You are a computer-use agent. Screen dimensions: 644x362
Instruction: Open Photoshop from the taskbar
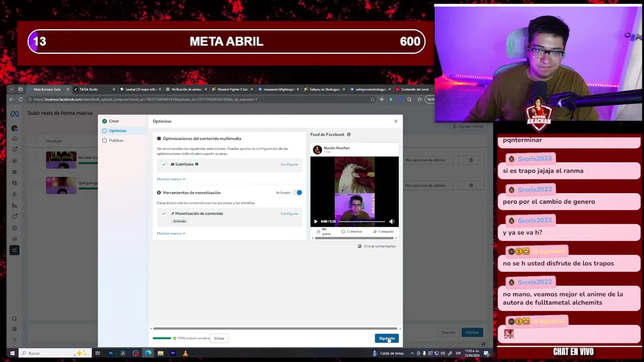(111, 353)
